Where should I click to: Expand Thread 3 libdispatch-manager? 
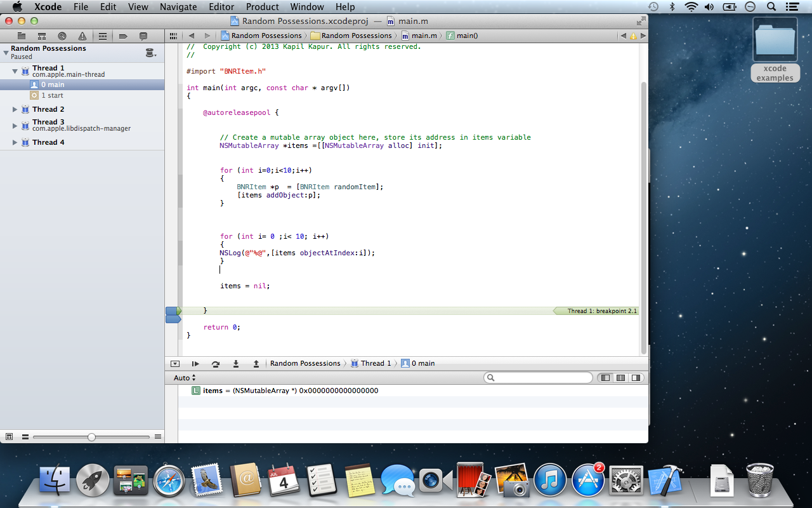(x=15, y=126)
